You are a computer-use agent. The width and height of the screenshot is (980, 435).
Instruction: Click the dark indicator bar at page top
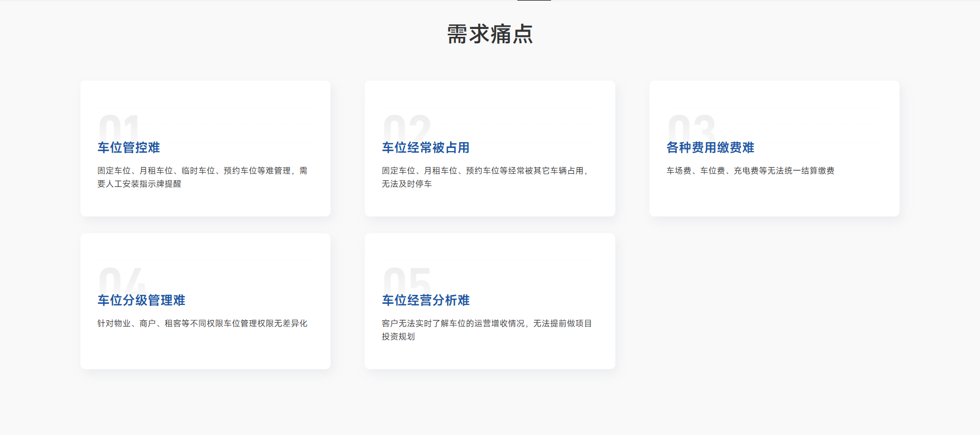pos(534,1)
